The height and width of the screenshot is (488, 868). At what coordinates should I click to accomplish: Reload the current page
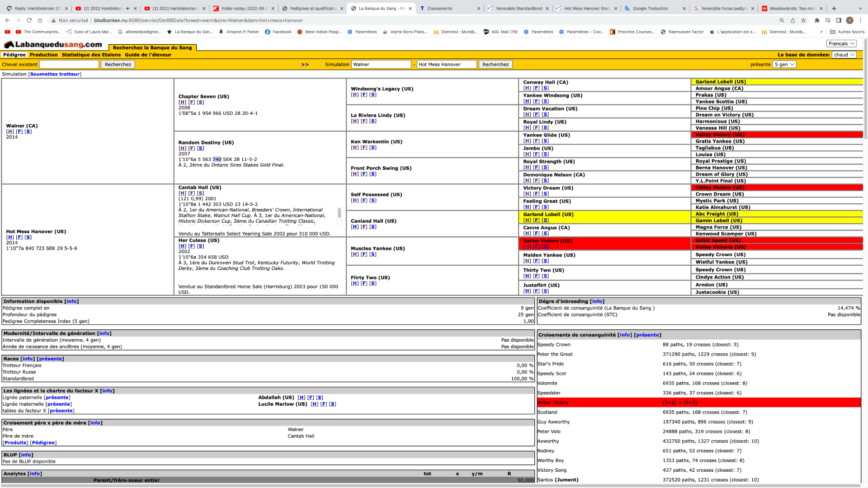click(29, 20)
